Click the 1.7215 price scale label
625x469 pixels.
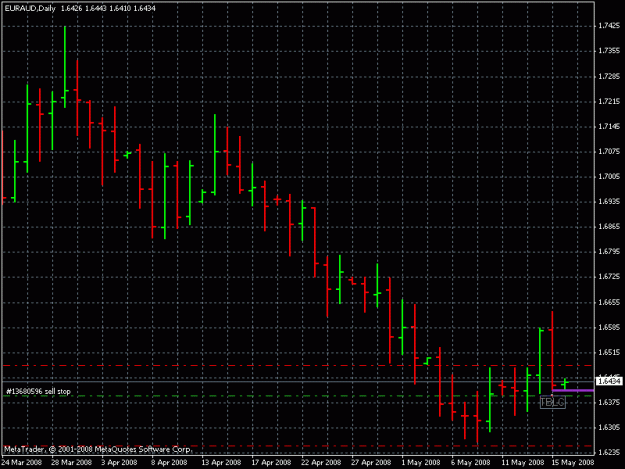point(609,102)
